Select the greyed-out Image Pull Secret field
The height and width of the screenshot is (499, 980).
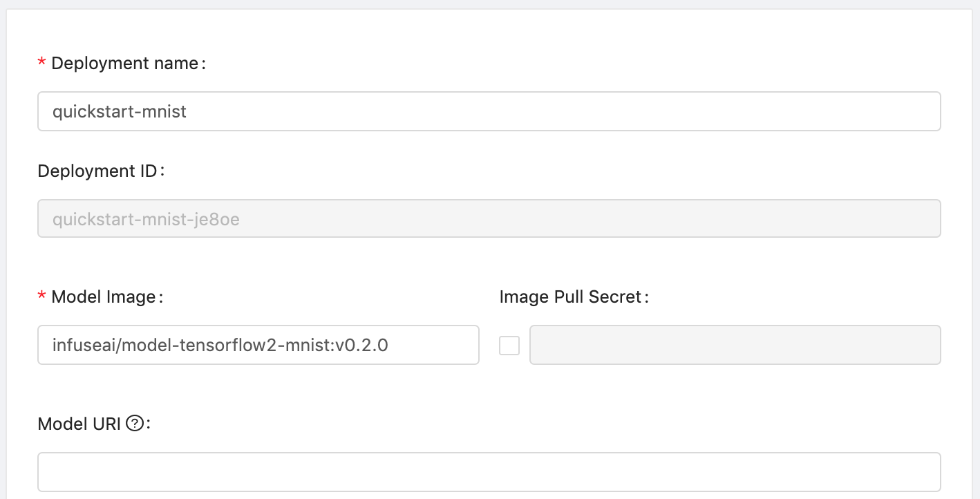(735, 345)
